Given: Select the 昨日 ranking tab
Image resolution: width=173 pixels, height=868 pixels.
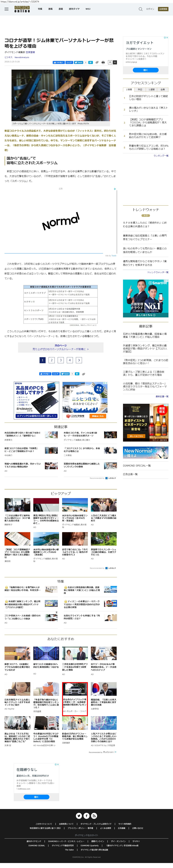Looking at the screenshot, I should tap(140, 90).
